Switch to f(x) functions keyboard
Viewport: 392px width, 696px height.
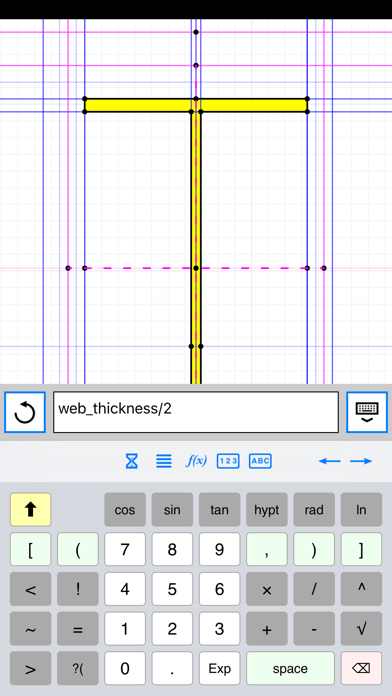point(196,461)
